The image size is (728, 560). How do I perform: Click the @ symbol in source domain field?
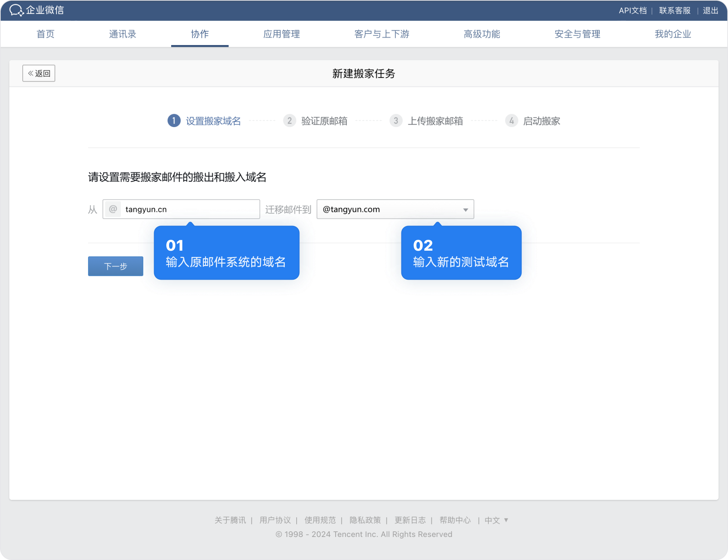tap(113, 209)
